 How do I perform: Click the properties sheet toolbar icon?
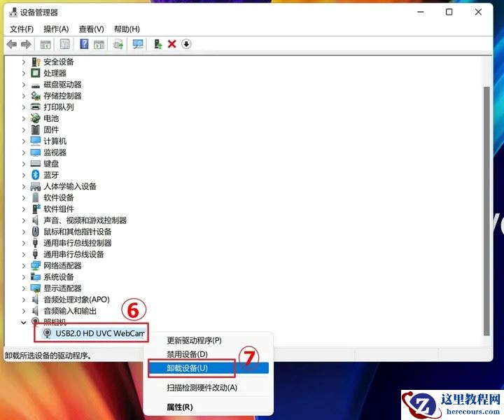[x=64, y=44]
